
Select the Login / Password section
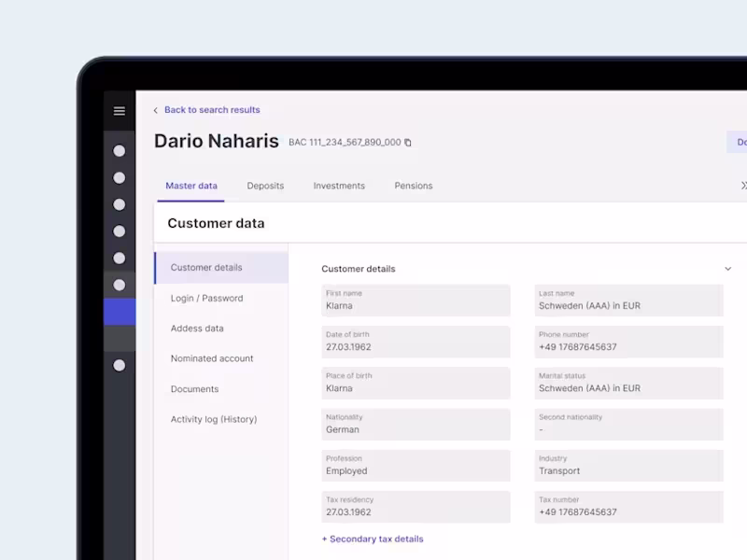click(207, 298)
